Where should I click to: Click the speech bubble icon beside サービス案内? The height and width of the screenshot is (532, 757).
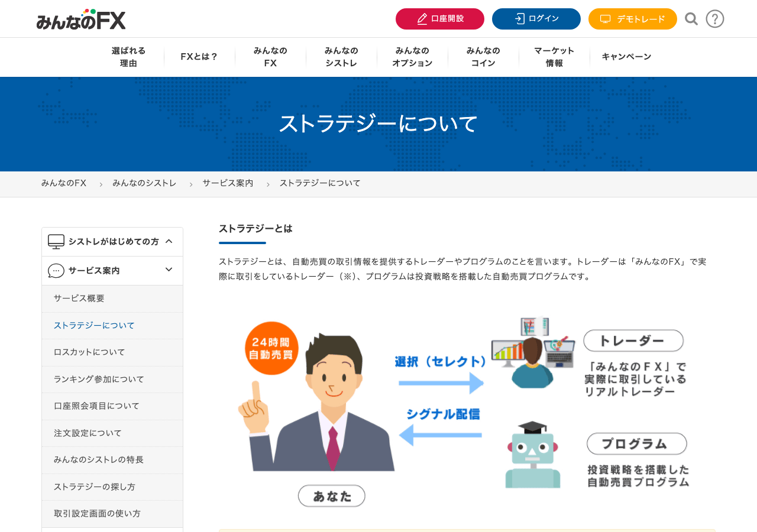point(56,271)
